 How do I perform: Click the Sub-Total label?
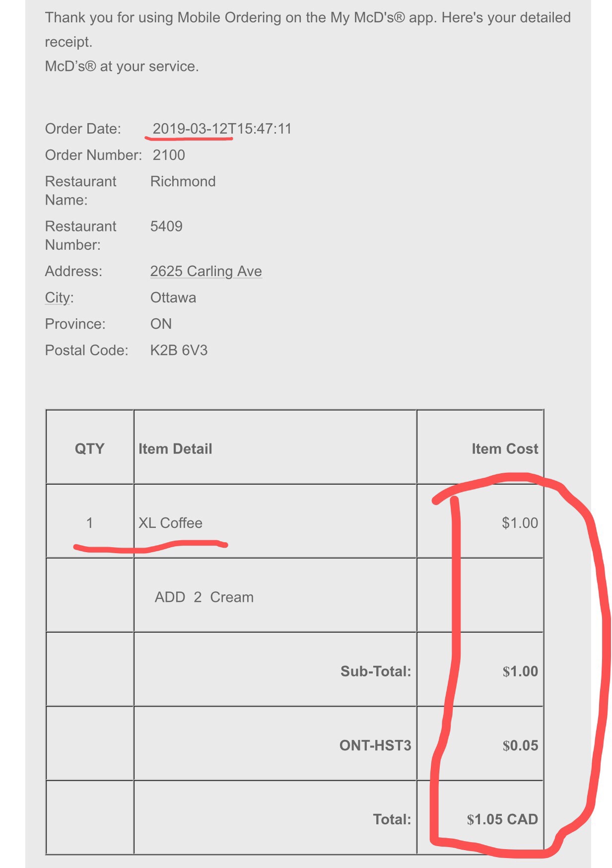376,671
